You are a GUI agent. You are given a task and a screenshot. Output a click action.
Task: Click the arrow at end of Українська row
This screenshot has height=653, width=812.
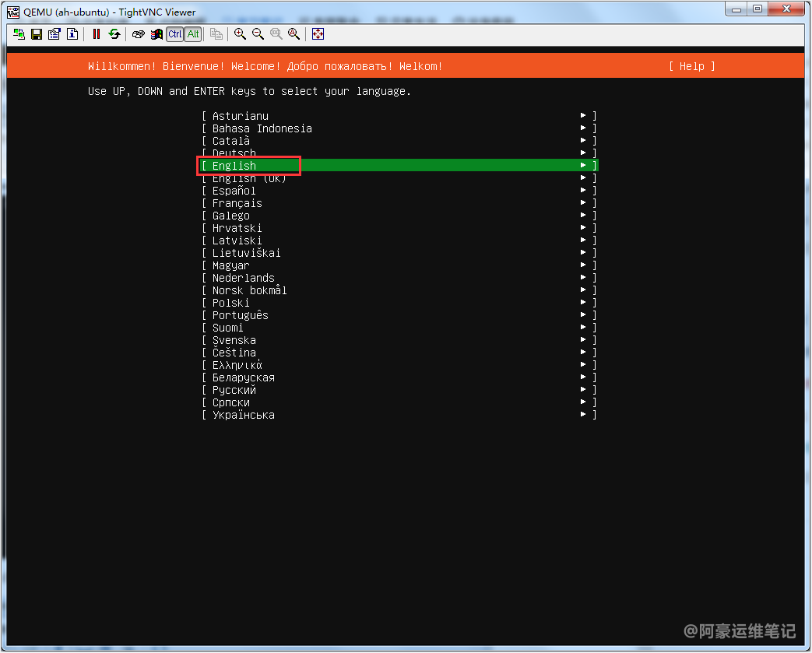click(583, 415)
